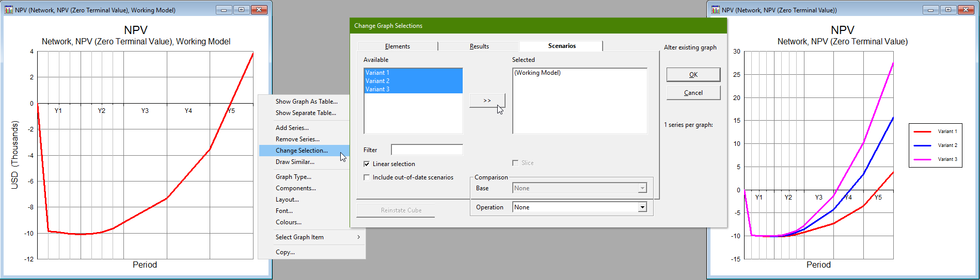Open the Operation dropdown

pos(642,207)
